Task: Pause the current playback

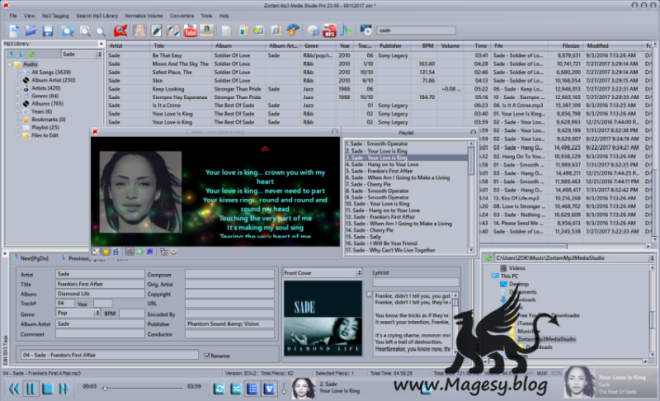Action: (x=31, y=389)
